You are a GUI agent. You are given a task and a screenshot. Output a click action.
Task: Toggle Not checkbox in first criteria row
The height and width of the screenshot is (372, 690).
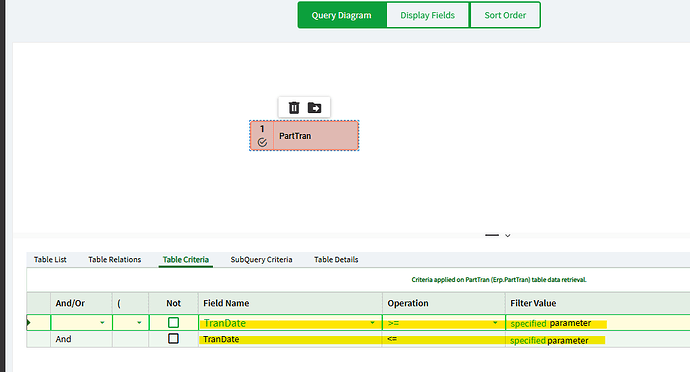(173, 323)
